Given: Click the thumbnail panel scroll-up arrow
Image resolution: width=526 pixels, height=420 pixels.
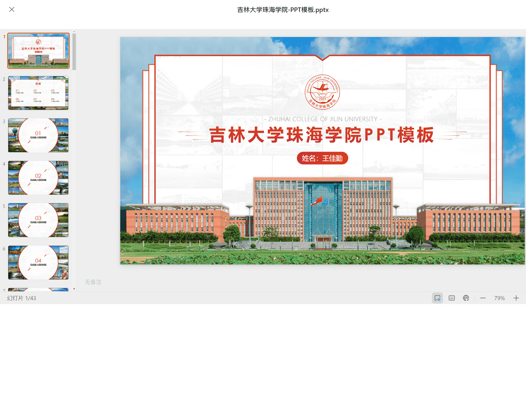Looking at the screenshot, I should point(74,31).
